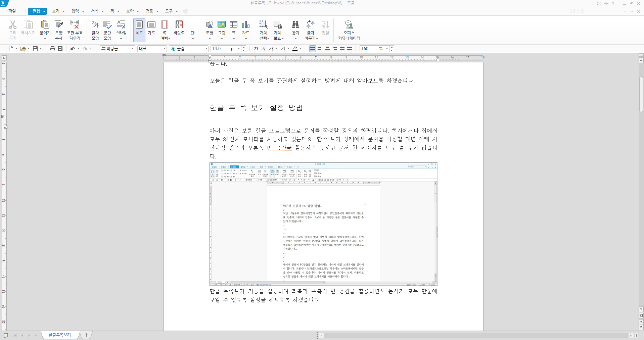
Task: Open the paragraph style 바탕글 dropdown
Action: click(x=133, y=49)
